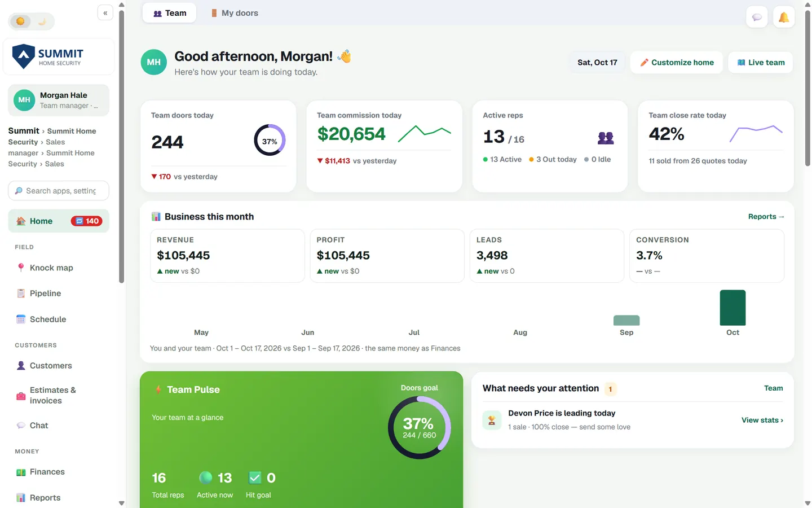The image size is (812, 508).
Task: Click the Team Pulse lightning icon
Action: coord(158,389)
